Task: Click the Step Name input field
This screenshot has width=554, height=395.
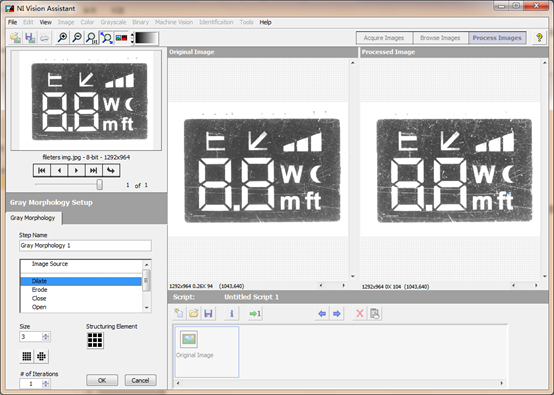Action: (85, 246)
